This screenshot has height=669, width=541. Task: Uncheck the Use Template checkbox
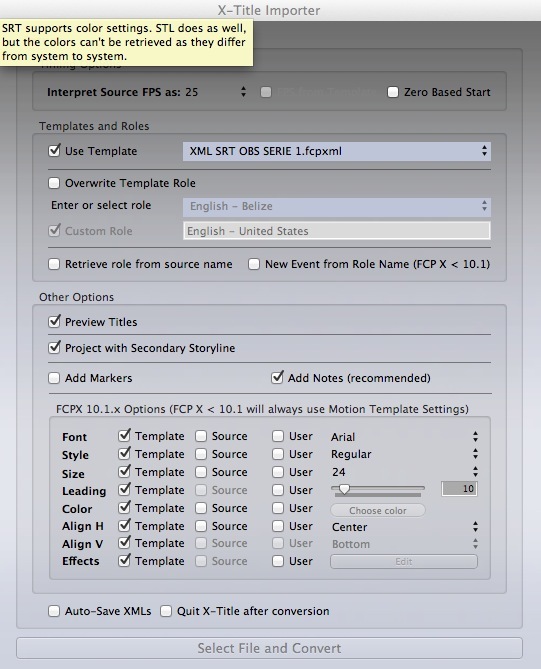tap(54, 151)
